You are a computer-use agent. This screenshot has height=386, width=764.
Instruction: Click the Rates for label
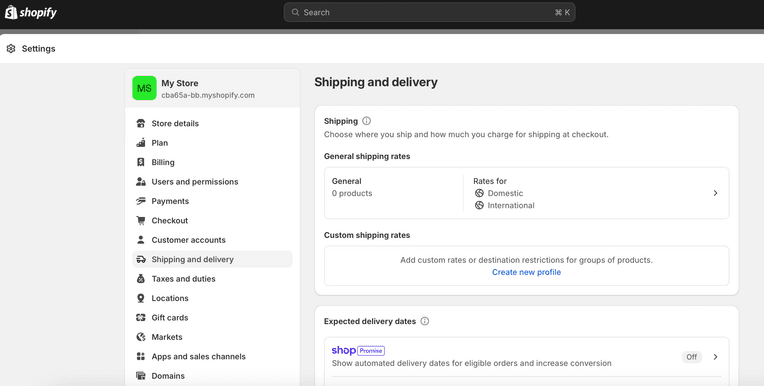(x=490, y=181)
